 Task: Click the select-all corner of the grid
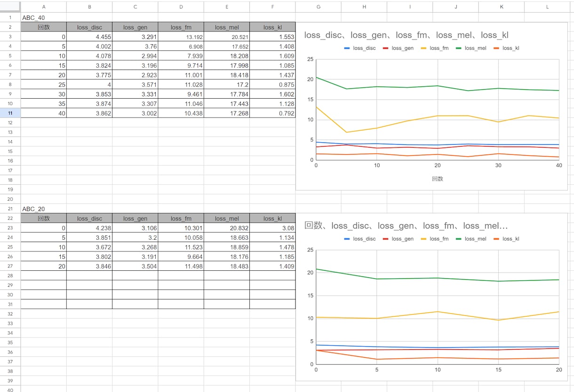pyautogui.click(x=10, y=7)
